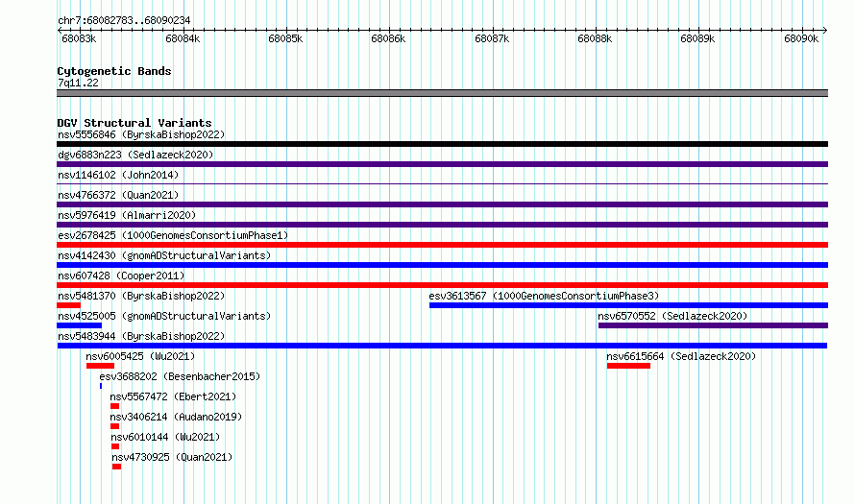Click the esv2678425 (1000GenomesConsortiumPhase1) label
This screenshot has width=855, height=504.
[173, 235]
